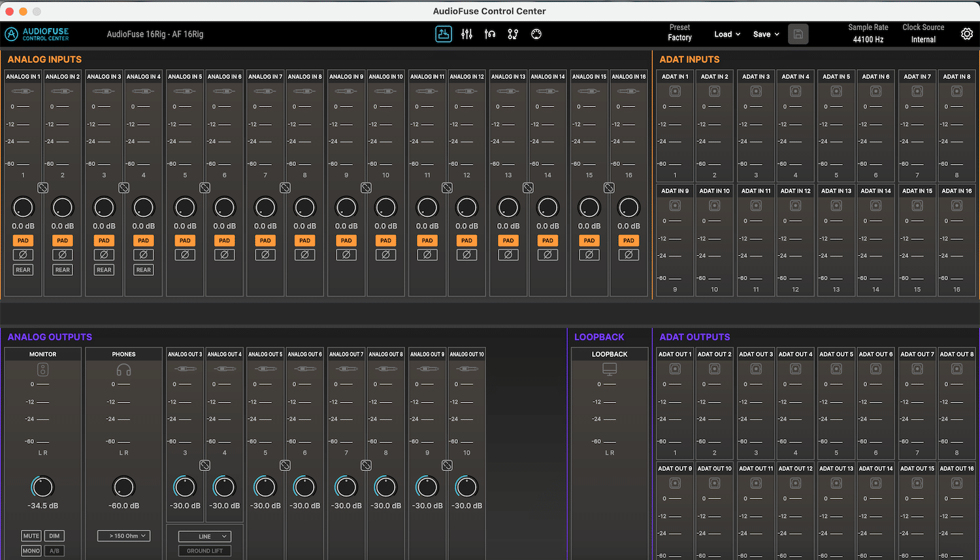
Task: Click the Arturia AudioFuse logo icon
Action: (12, 34)
